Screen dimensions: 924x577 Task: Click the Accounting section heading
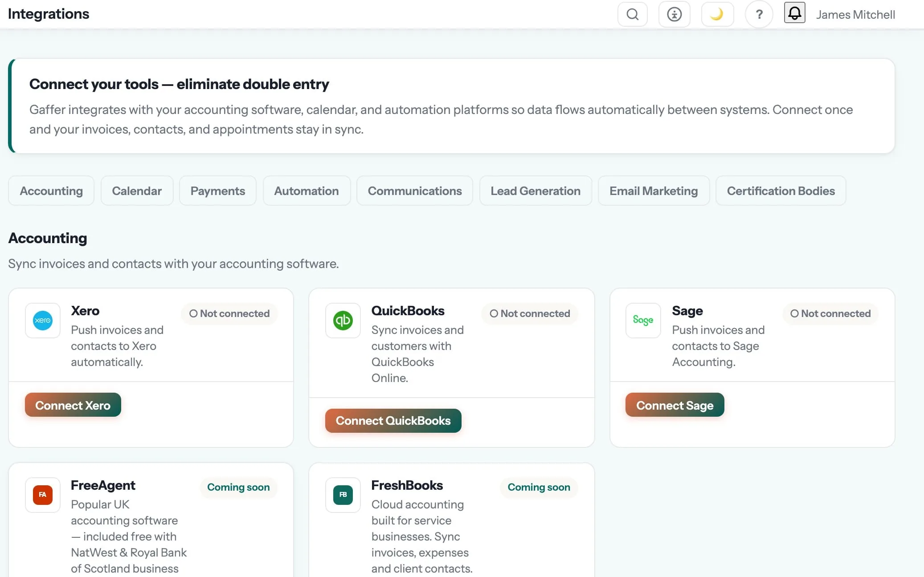(x=48, y=238)
